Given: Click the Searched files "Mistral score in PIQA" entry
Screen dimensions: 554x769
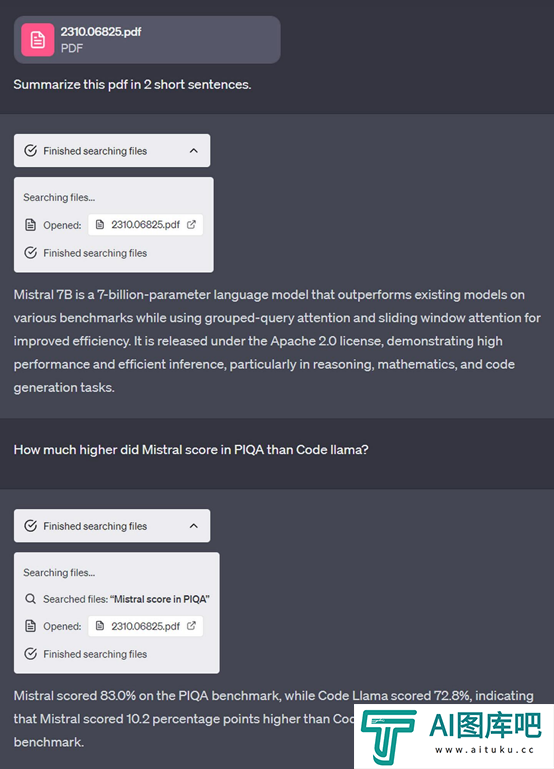Looking at the screenshot, I should 117,599.
